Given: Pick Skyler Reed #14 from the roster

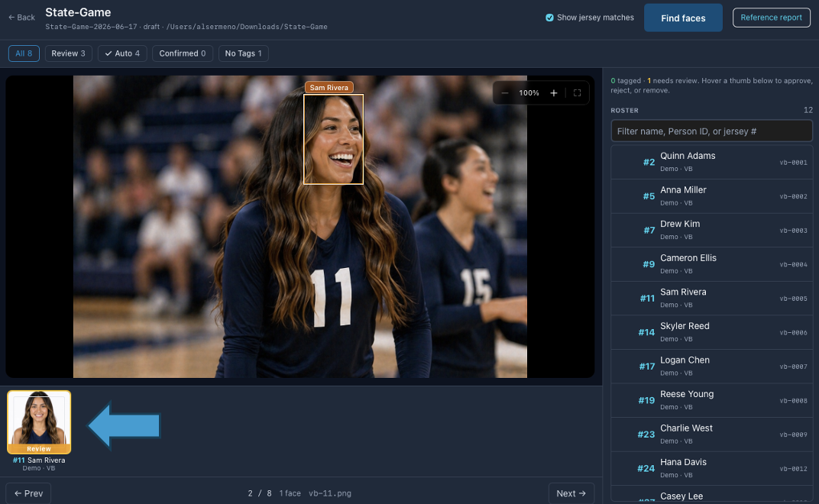Looking at the screenshot, I should (x=711, y=331).
